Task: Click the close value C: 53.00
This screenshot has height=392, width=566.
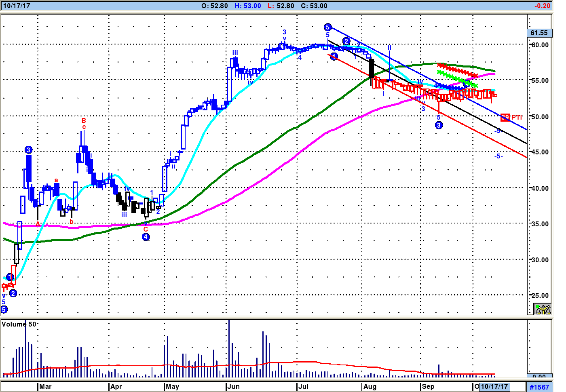Action: coord(314,6)
